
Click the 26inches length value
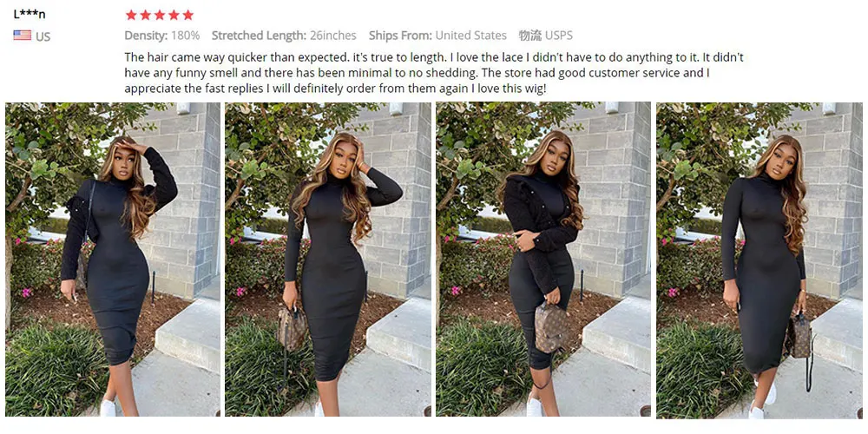(x=332, y=36)
